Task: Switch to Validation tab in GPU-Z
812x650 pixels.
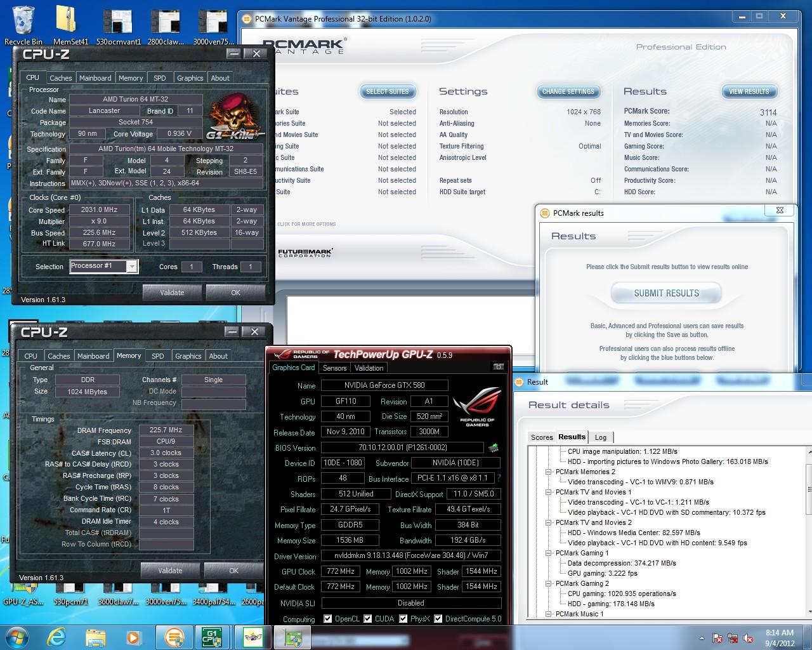Action: point(369,368)
